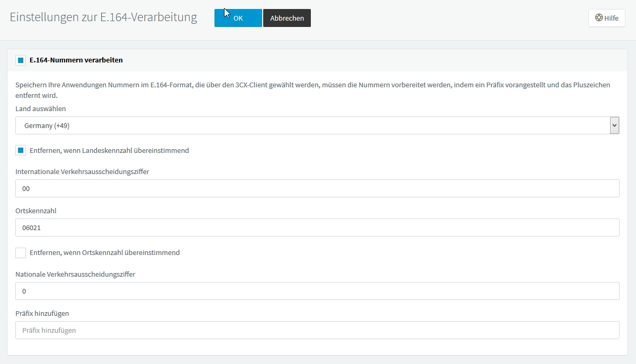
Task: Click the lifebuoy icon in the Hilfe button
Action: point(599,18)
